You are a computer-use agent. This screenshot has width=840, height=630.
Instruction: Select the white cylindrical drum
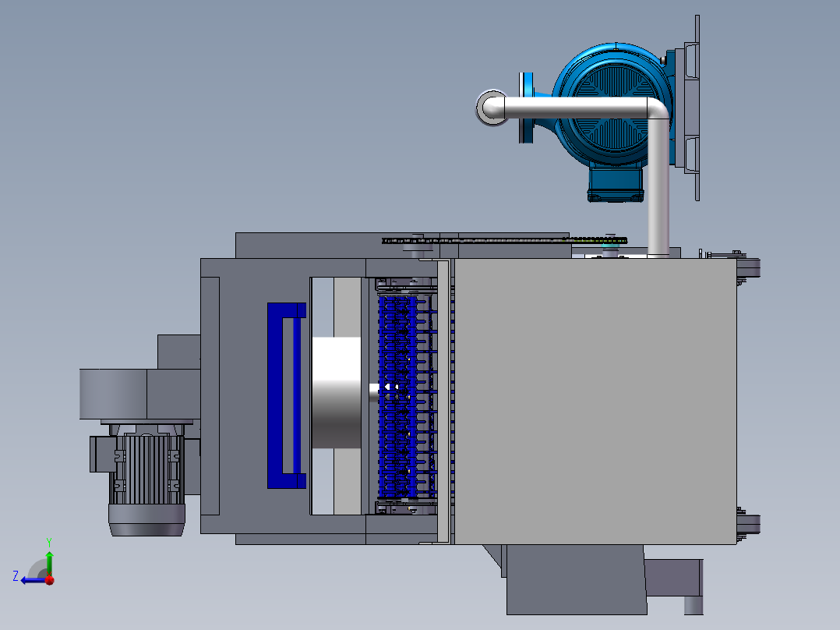337,392
